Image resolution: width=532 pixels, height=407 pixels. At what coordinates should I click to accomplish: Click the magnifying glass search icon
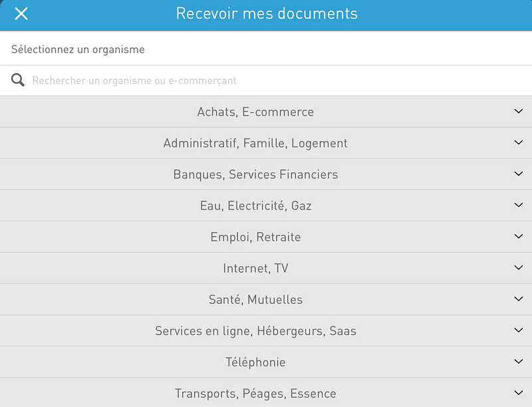click(18, 80)
